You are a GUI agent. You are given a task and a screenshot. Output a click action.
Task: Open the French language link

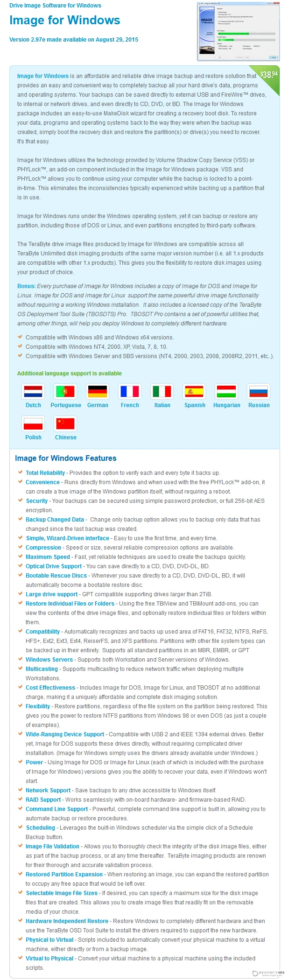click(x=130, y=405)
